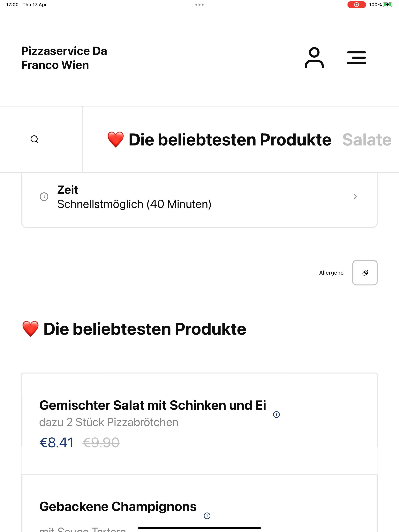Open Schnellstmöglich (40 Minuten) time selection

tap(134, 204)
